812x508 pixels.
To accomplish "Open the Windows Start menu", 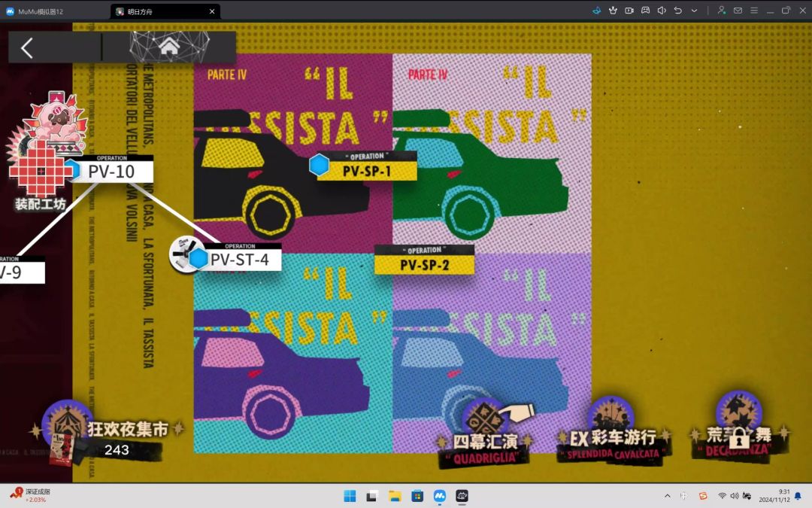I will tap(350, 496).
